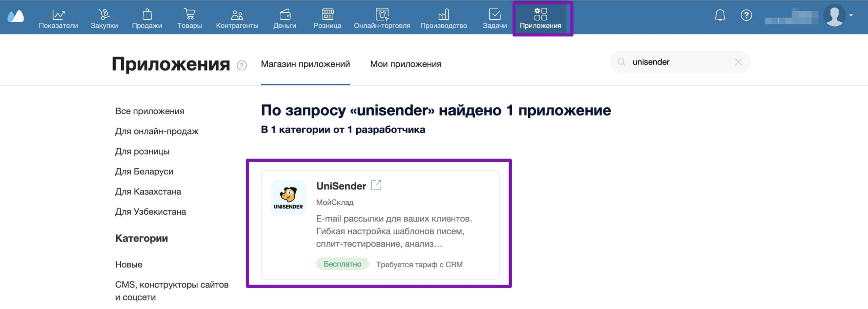
Task: Open the Продажи section icon
Action: tap(147, 14)
